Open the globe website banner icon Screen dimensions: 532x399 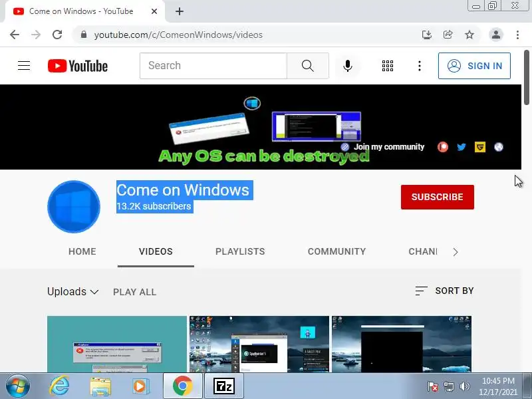pos(498,147)
